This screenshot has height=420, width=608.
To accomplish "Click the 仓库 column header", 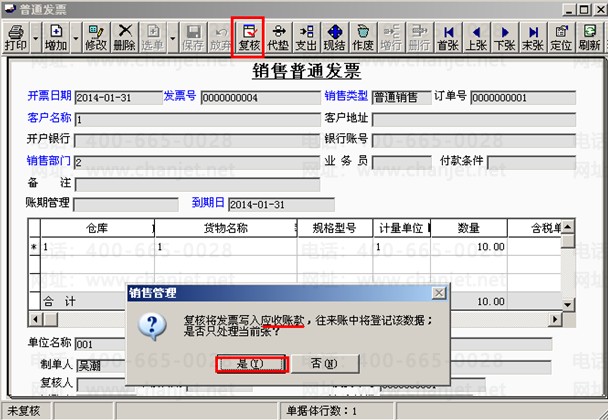I will point(97,228).
